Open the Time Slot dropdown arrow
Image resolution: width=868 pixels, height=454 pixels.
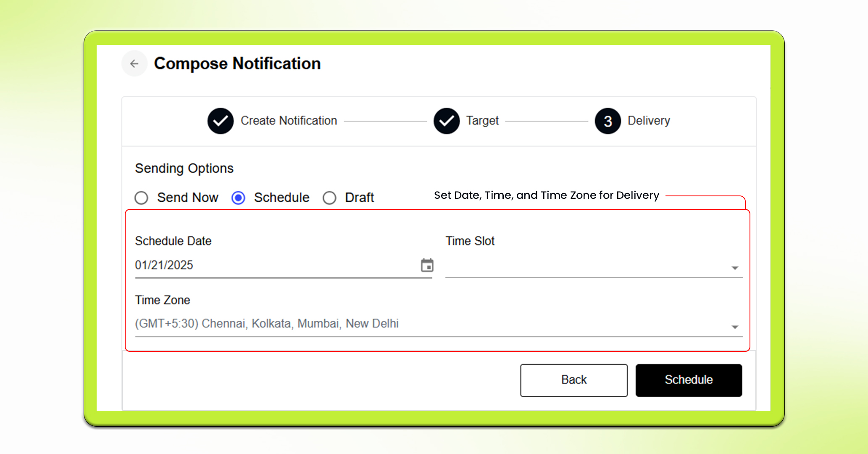[734, 267]
